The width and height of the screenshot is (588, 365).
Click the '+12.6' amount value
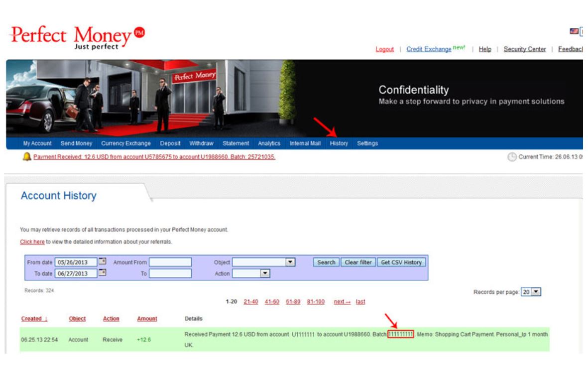(x=143, y=340)
